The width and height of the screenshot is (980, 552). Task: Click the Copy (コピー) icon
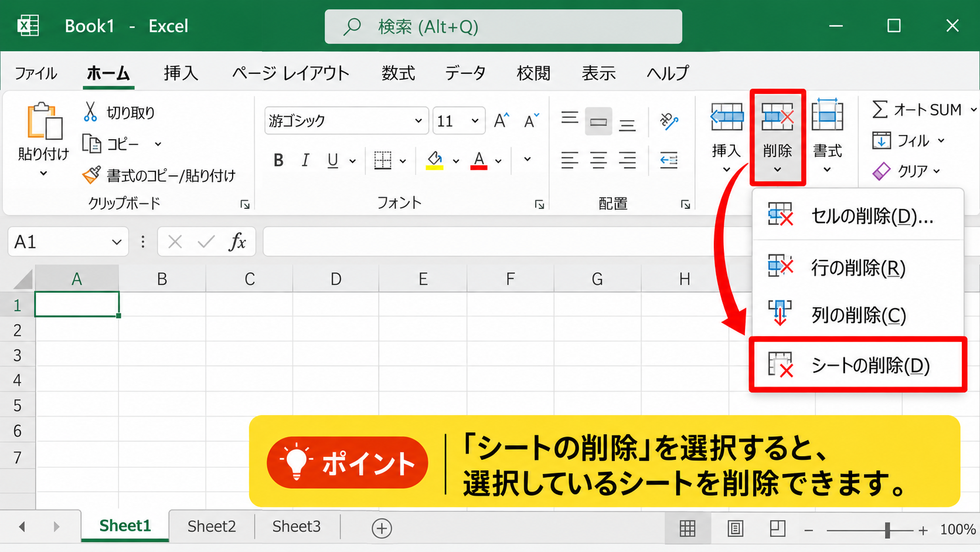91,143
